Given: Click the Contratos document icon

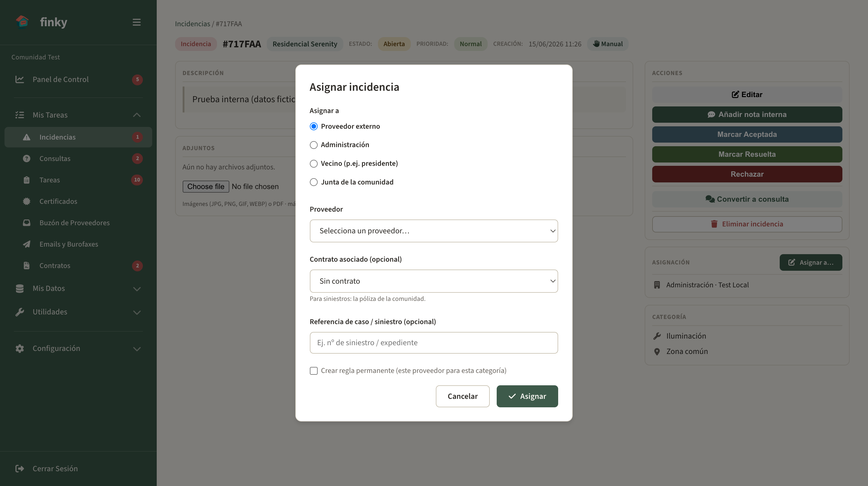Looking at the screenshot, I should (x=27, y=266).
